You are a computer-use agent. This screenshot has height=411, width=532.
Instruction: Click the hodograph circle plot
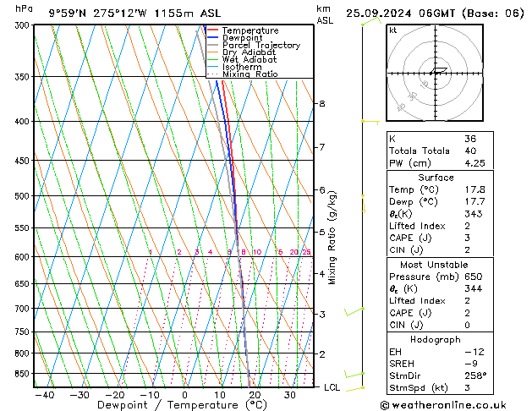(433, 74)
